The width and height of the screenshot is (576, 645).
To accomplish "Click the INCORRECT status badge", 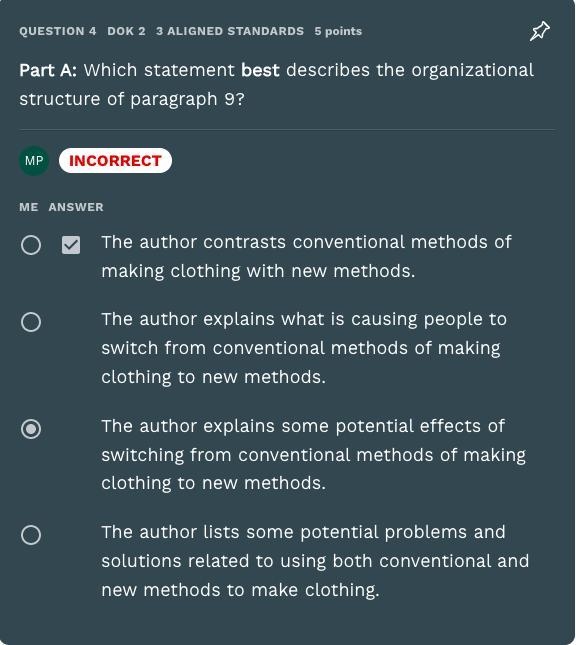I will click(x=115, y=160).
